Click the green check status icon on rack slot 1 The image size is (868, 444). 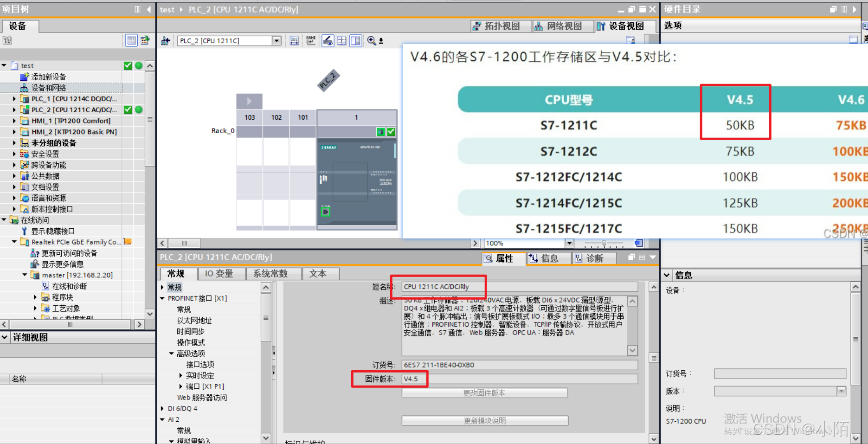pyautogui.click(x=391, y=132)
